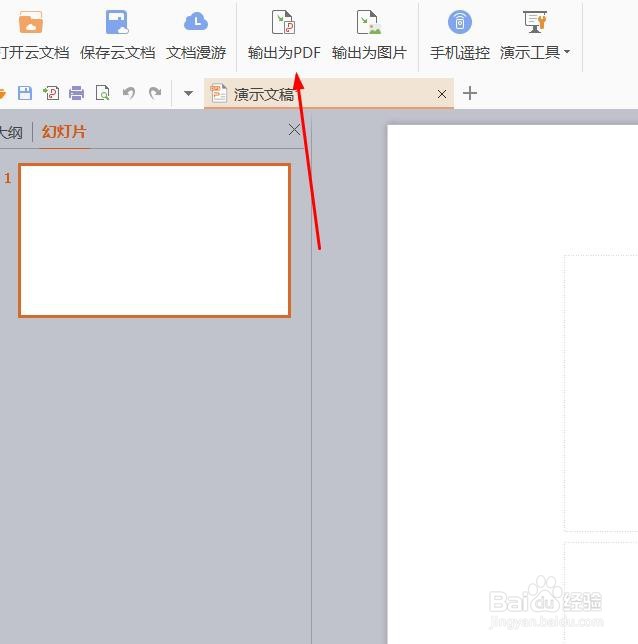This screenshot has width=638, height=644.
Task: Undo the last action
Action: 129,93
